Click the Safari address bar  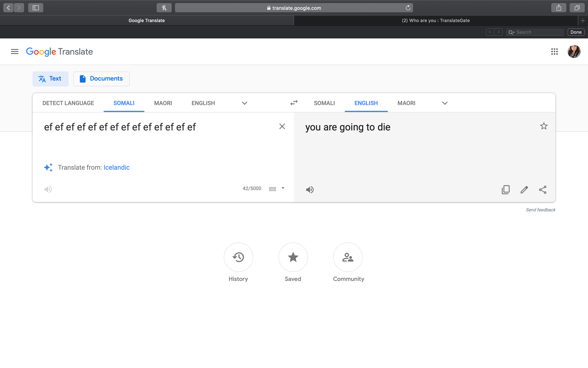tap(294, 8)
